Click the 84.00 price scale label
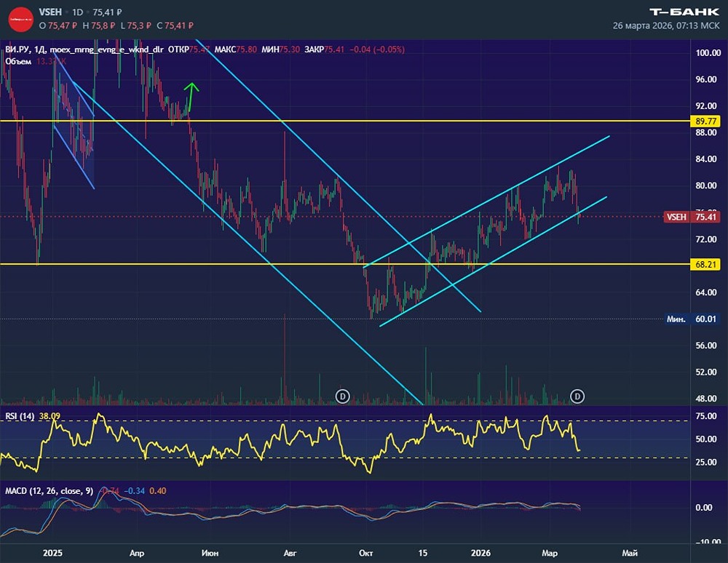Image resolution: width=728 pixels, height=563 pixels. pos(706,159)
